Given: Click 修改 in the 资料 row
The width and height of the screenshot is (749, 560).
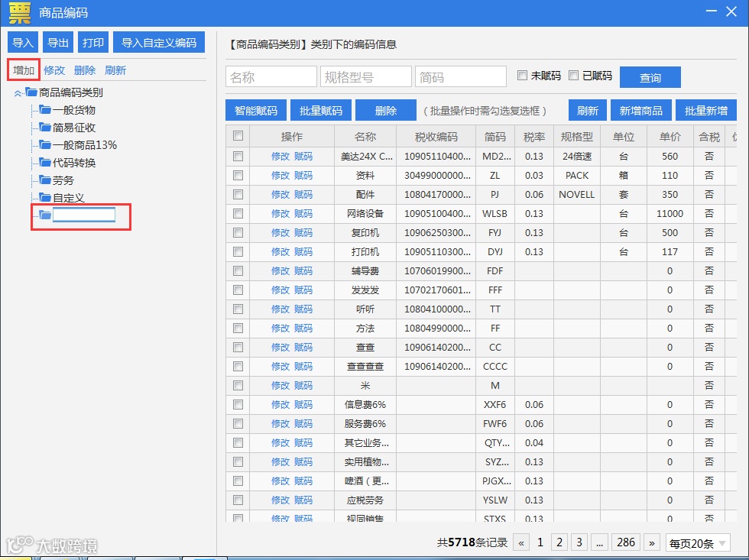Looking at the screenshot, I should (280, 175).
